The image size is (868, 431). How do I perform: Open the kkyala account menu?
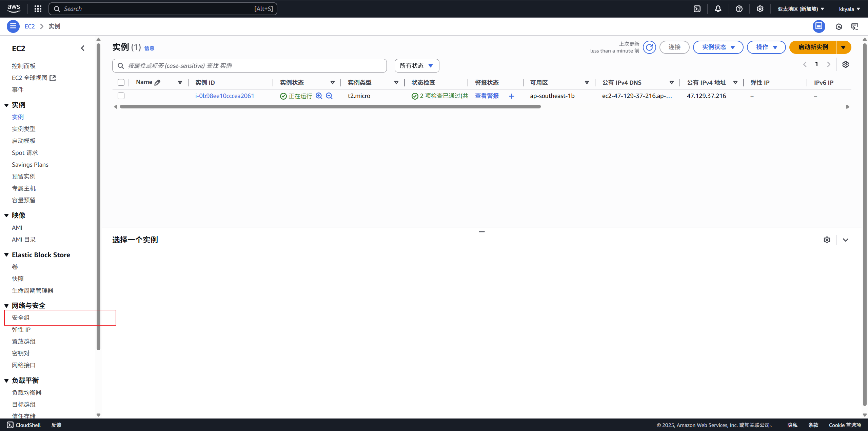pos(849,9)
